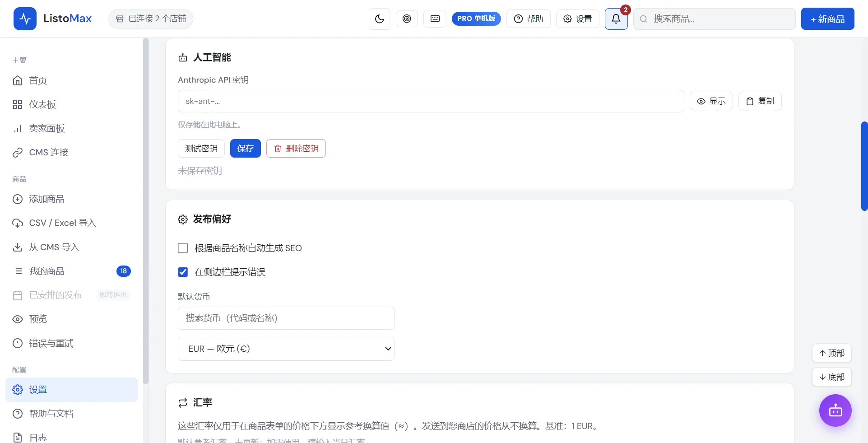Open 仪表板 in sidebar

click(x=71, y=104)
